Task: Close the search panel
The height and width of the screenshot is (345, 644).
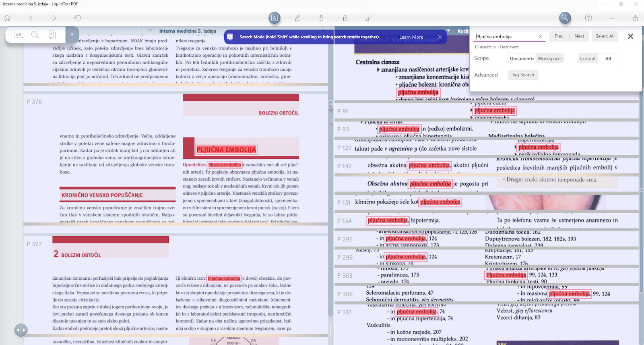Action: point(630,36)
